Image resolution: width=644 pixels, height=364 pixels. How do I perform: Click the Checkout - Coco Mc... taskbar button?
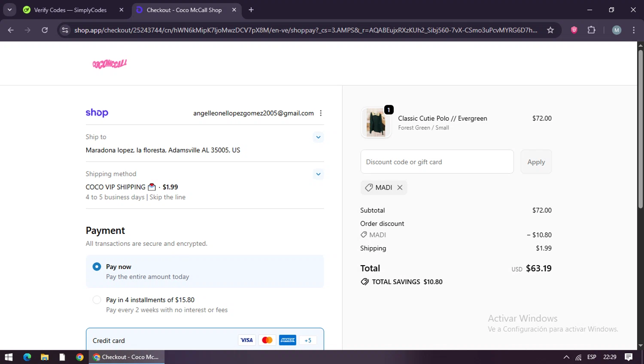click(127, 357)
